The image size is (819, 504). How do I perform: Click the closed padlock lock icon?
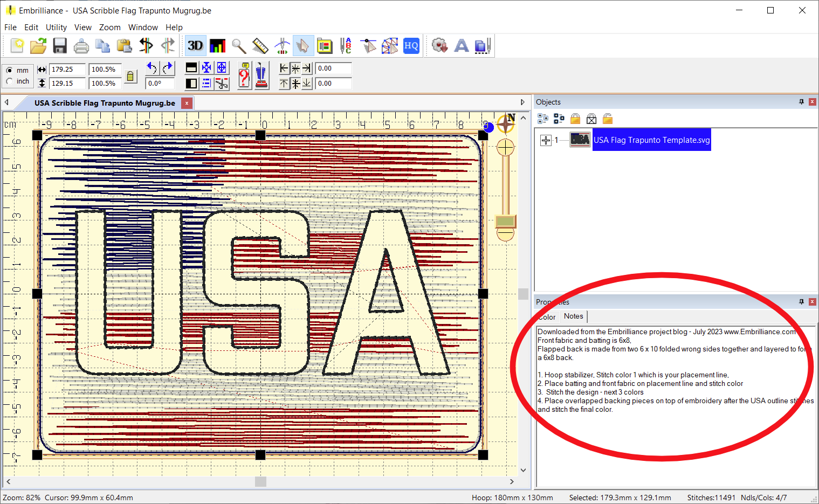tap(575, 119)
